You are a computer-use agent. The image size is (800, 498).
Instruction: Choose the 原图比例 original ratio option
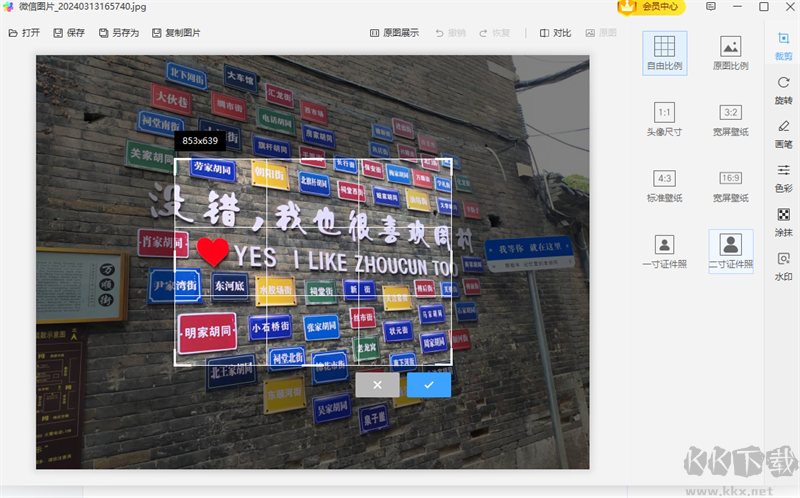click(x=730, y=52)
